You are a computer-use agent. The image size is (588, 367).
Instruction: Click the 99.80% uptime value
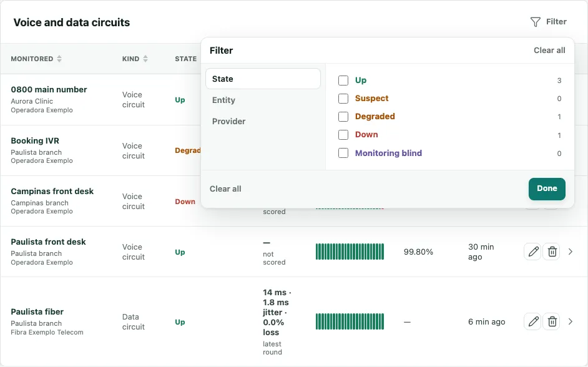(418, 252)
